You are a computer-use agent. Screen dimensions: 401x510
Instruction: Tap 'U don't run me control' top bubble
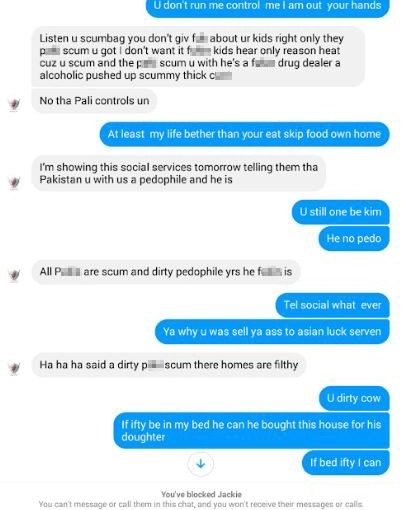268,7
